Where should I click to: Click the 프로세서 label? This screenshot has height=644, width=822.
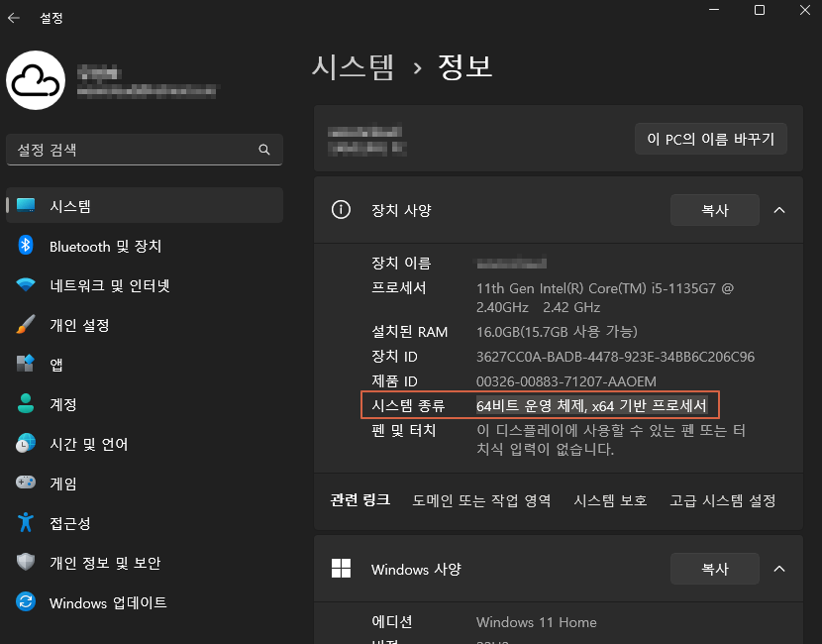[399, 288]
